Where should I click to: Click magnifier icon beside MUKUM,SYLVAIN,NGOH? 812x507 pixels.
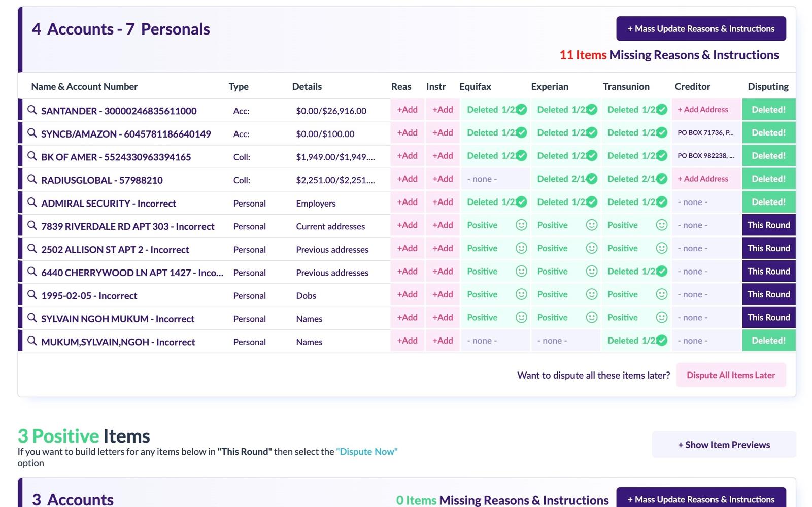(32, 341)
